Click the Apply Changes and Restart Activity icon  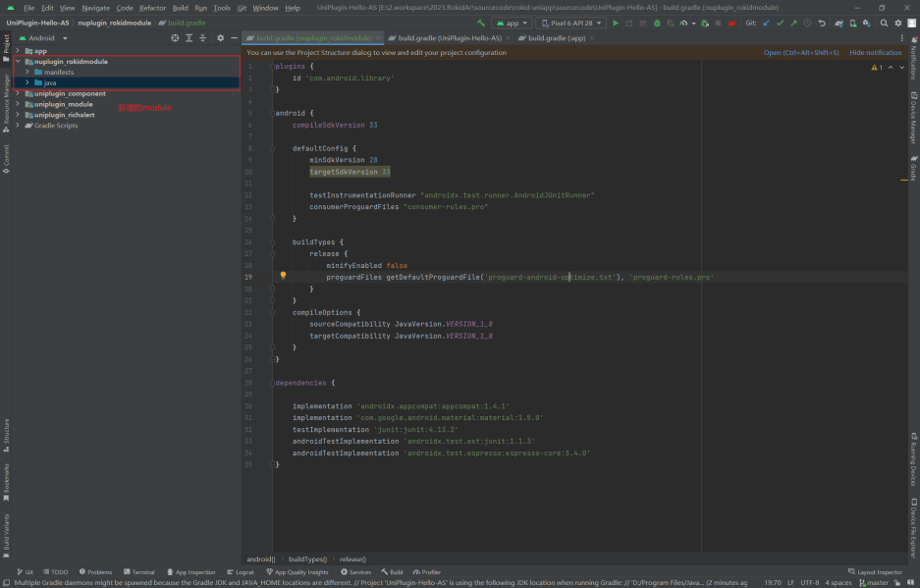click(x=629, y=23)
